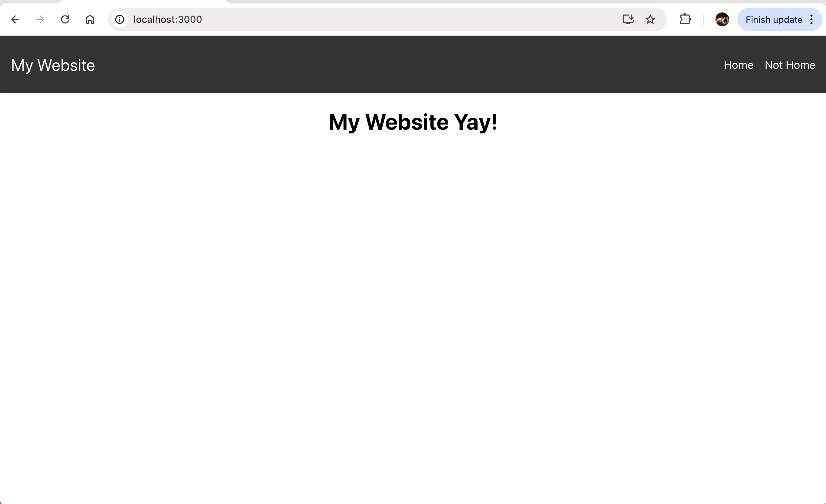Expand the extensions dropdown menu
Image resolution: width=826 pixels, height=504 pixels.
(685, 19)
